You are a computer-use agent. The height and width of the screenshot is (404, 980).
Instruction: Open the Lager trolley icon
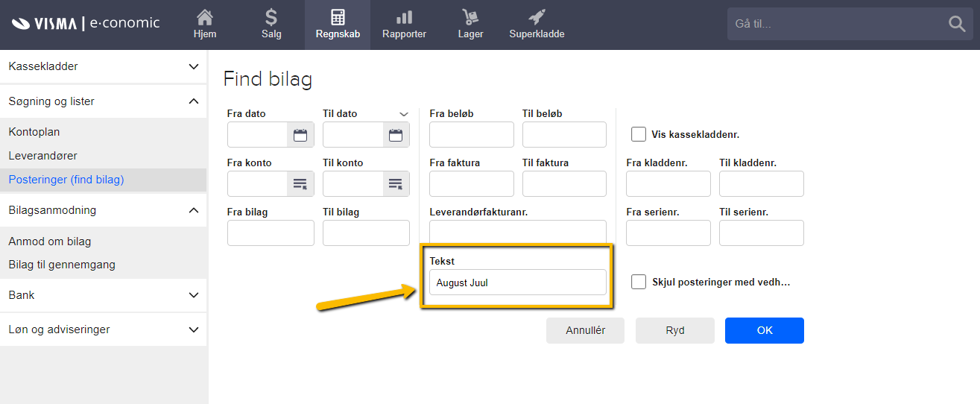[x=470, y=18]
